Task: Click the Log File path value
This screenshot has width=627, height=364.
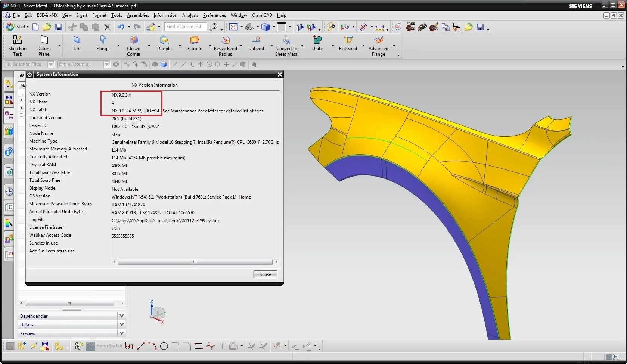Action: (165, 221)
